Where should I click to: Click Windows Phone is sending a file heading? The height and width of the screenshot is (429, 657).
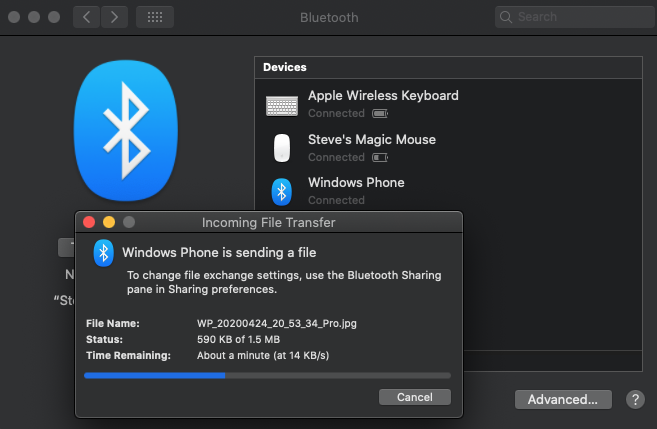pos(219,253)
